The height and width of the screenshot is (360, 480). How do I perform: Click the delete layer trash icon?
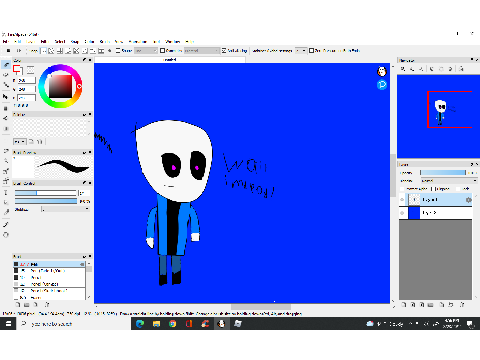click(x=462, y=304)
